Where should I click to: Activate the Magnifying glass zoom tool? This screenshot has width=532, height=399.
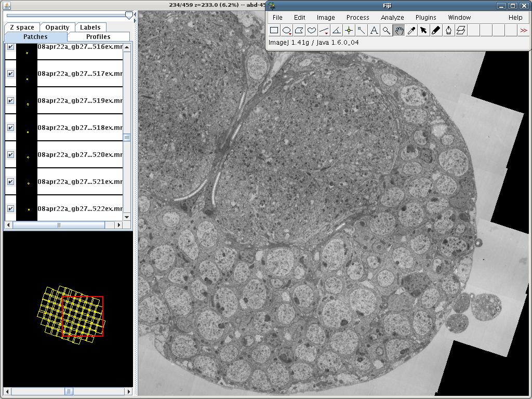pyautogui.click(x=386, y=31)
